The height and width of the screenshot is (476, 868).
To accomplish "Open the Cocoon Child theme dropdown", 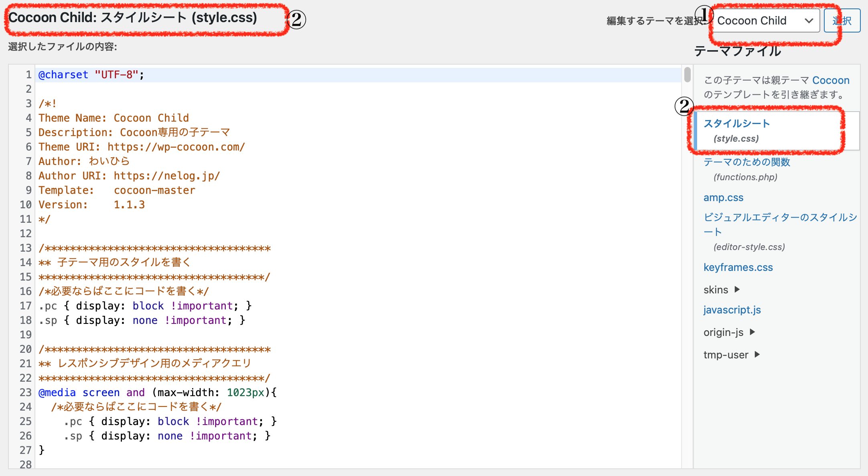I will [x=766, y=20].
